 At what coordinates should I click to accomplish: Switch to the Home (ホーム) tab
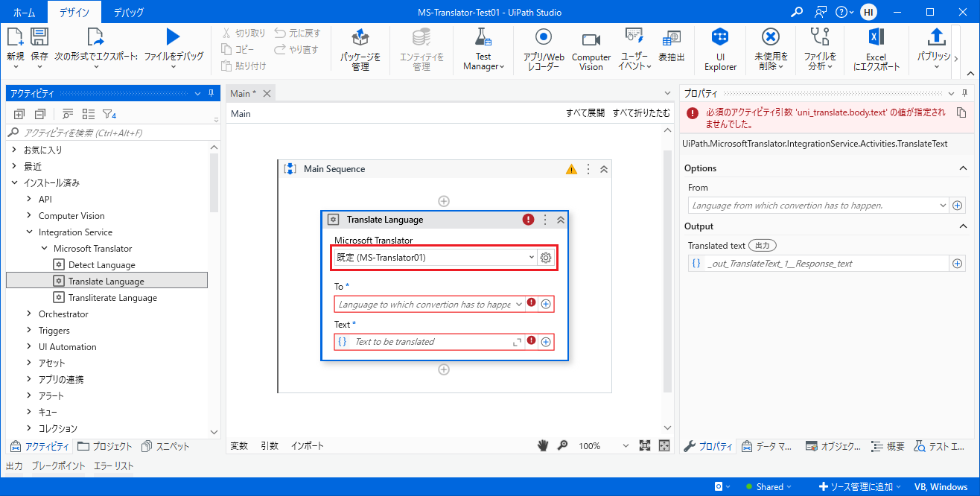tap(24, 13)
